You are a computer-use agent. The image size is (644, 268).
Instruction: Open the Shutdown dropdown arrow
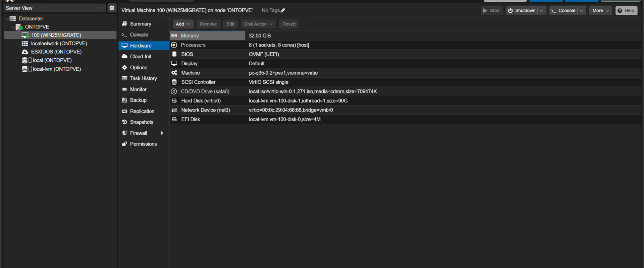542,11
